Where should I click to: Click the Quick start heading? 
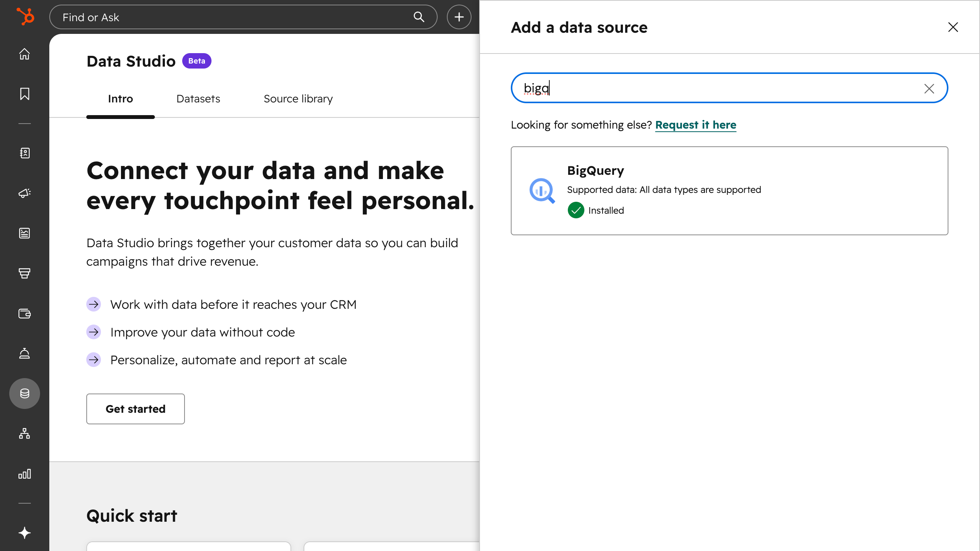point(132,516)
